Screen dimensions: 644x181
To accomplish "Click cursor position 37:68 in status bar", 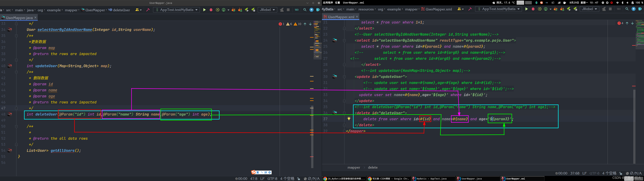I will click(x=575, y=173).
